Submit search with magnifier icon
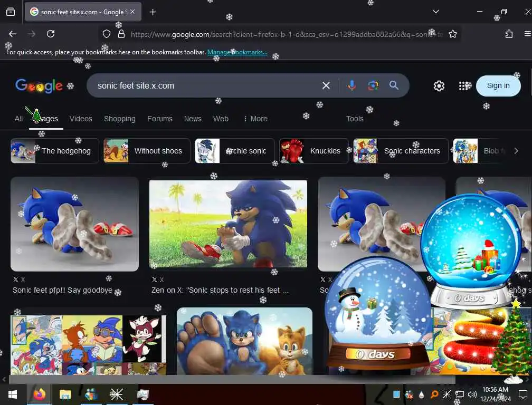 click(394, 85)
